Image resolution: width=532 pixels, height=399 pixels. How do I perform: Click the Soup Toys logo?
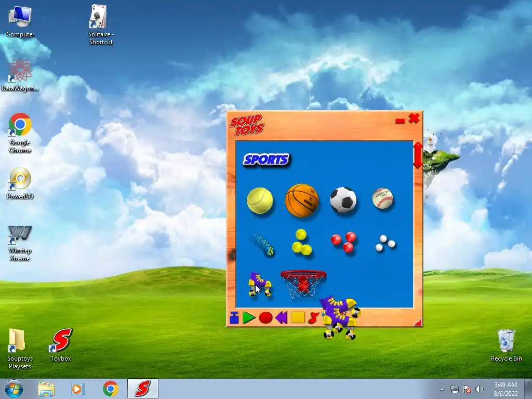(247, 125)
